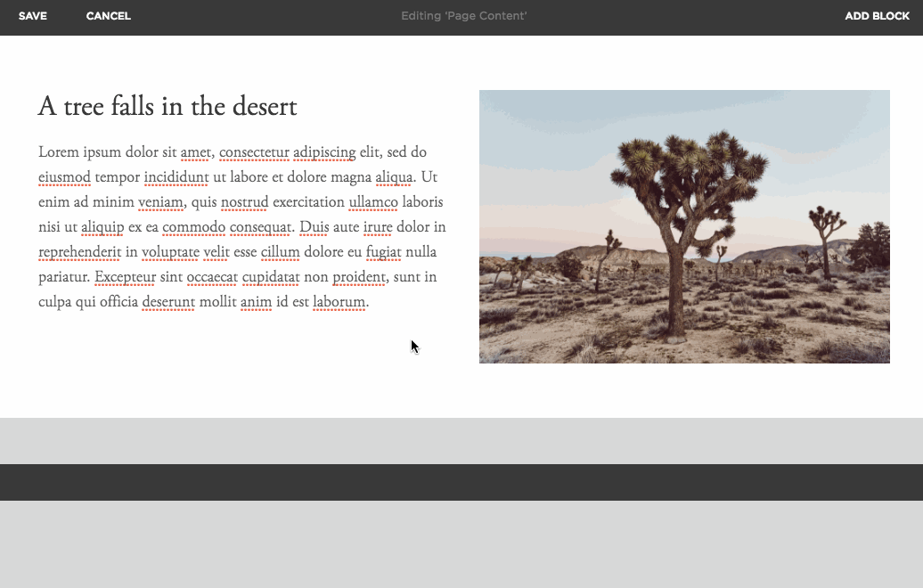The image size is (923, 588).
Task: Click the "Editing 'Page Content'" title text
Action: [x=463, y=16]
